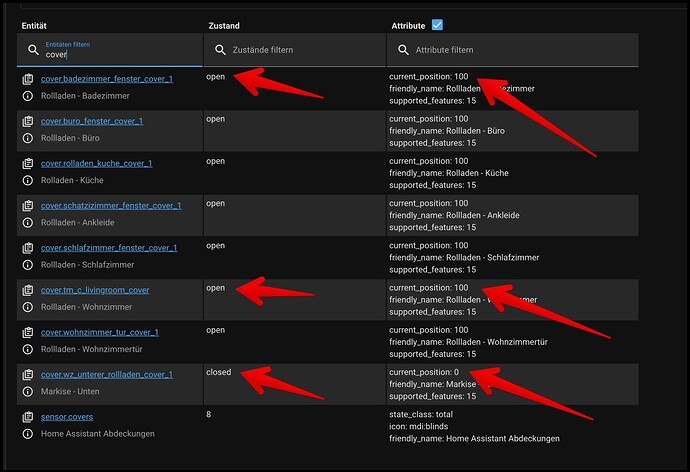The width and height of the screenshot is (690, 472).
Task: Copy entity ID of cover.wohnzimmer_tur_cover_1
Action: point(28,333)
